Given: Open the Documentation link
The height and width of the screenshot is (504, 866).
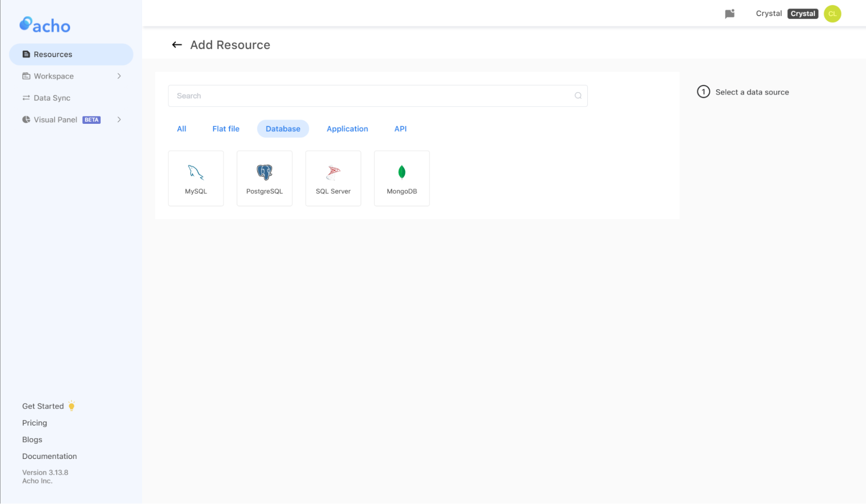Looking at the screenshot, I should click(49, 456).
